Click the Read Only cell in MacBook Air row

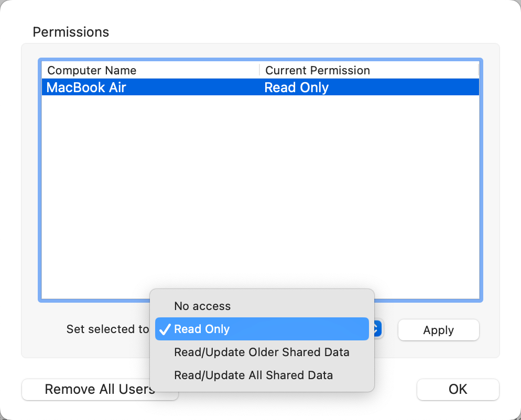tap(297, 87)
